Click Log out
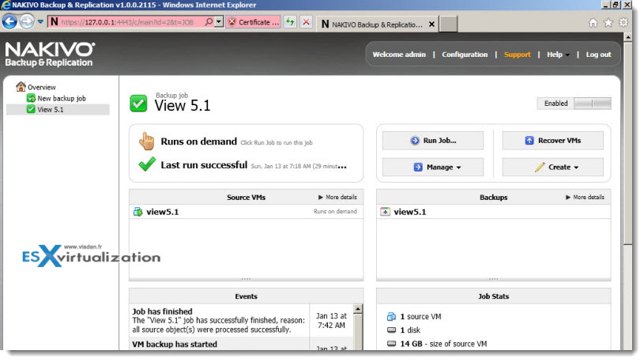644x362 pixels. click(x=598, y=55)
